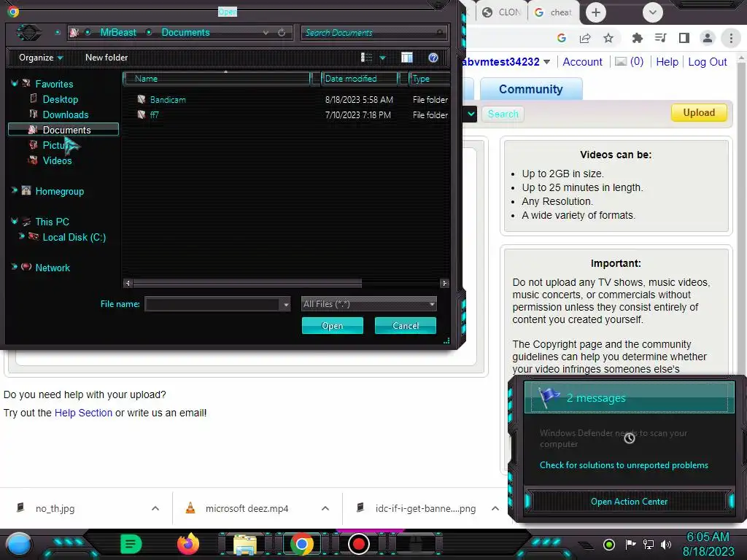Sort by Type column header
Screen dimensions: 747x560
[429, 79]
